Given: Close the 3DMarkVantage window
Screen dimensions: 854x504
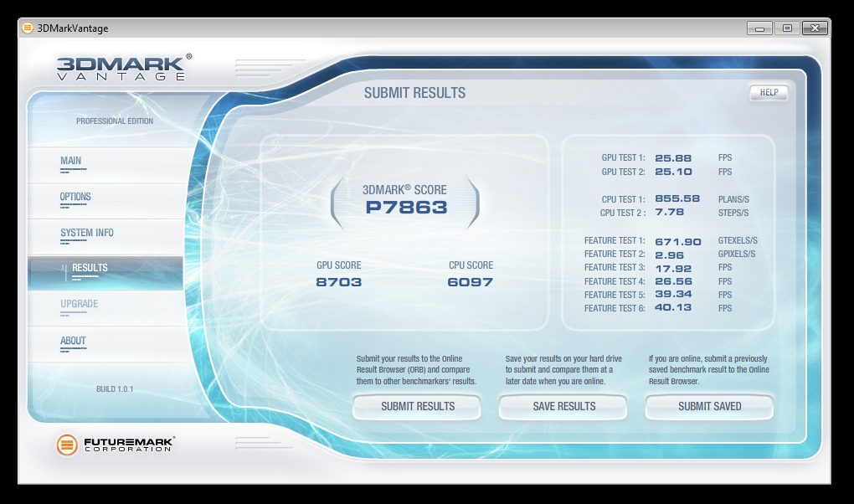Looking at the screenshot, I should pyautogui.click(x=815, y=28).
